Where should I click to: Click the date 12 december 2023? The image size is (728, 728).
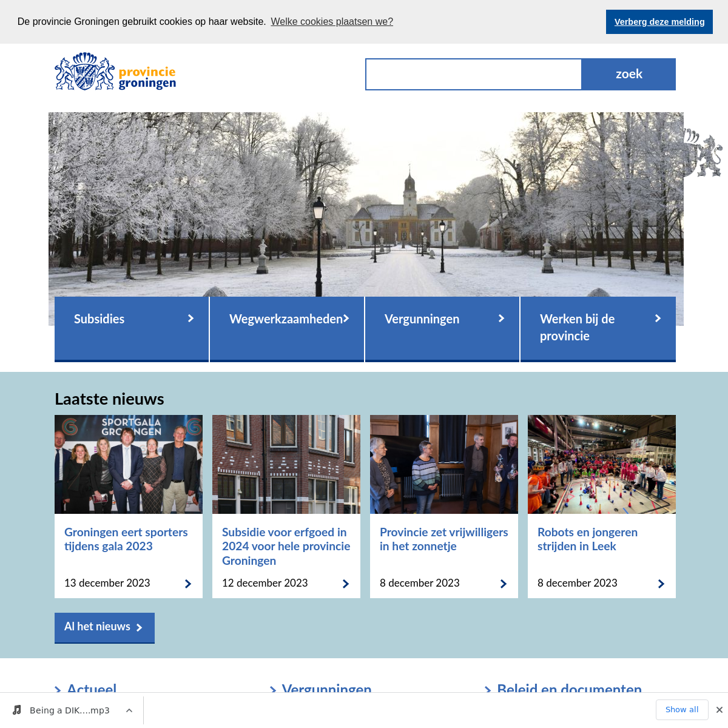(265, 583)
